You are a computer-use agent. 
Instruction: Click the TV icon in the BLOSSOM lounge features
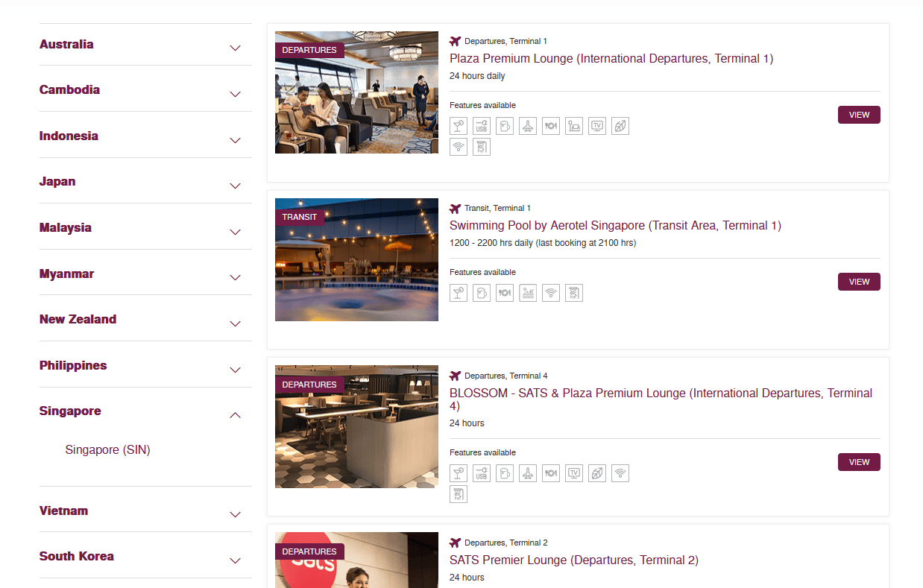pyautogui.click(x=574, y=473)
